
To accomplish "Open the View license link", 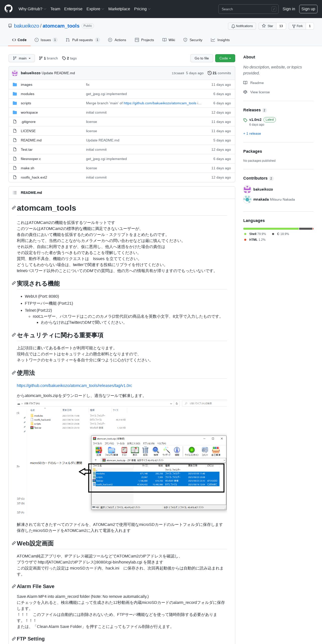I will click(257, 92).
